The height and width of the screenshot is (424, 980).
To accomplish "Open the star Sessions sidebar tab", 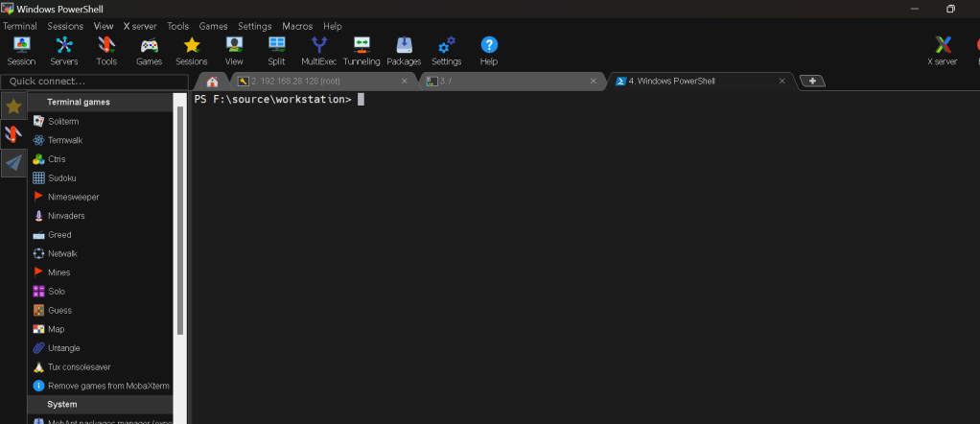I will [x=13, y=106].
